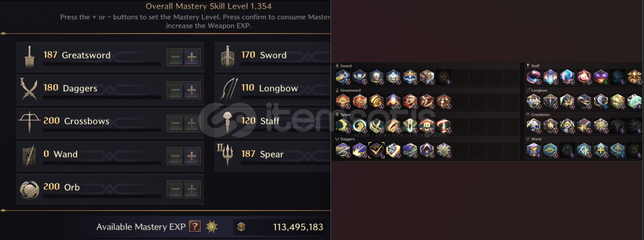This screenshot has width=644, height=240.
Task: Increase Daggers mastery with plus button
Action: (x=191, y=90)
